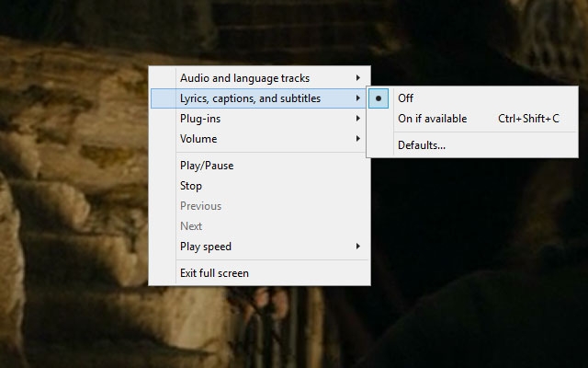
Task: Open subtitle Defaults... settings
Action: [x=472, y=145]
